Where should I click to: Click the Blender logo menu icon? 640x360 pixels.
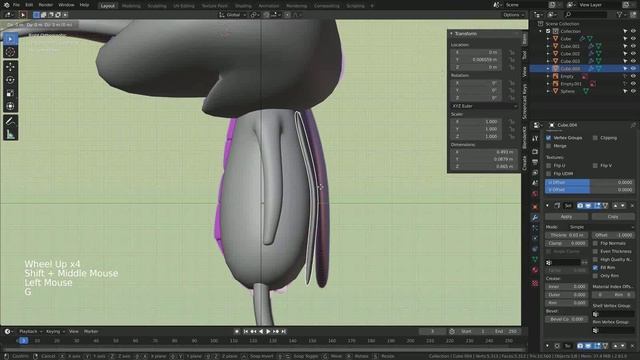[6, 5]
